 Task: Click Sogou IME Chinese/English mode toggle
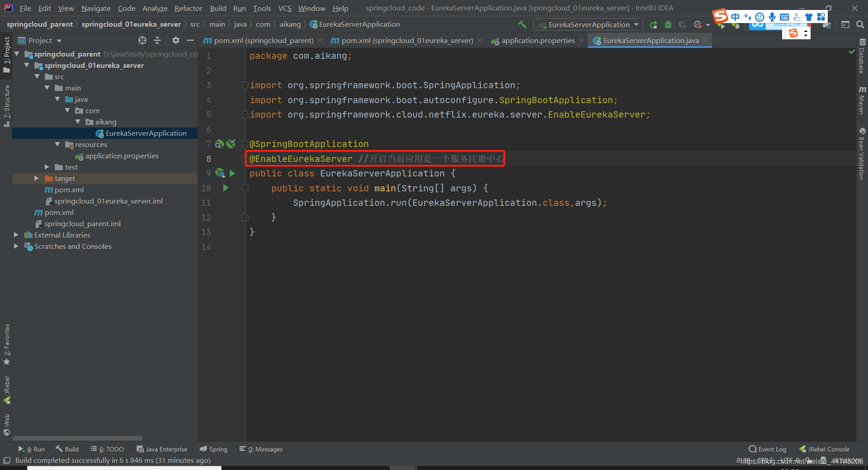(x=736, y=17)
